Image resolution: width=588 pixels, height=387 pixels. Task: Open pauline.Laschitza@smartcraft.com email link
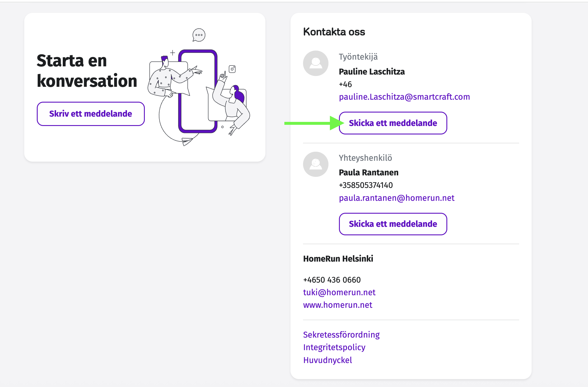[404, 97]
